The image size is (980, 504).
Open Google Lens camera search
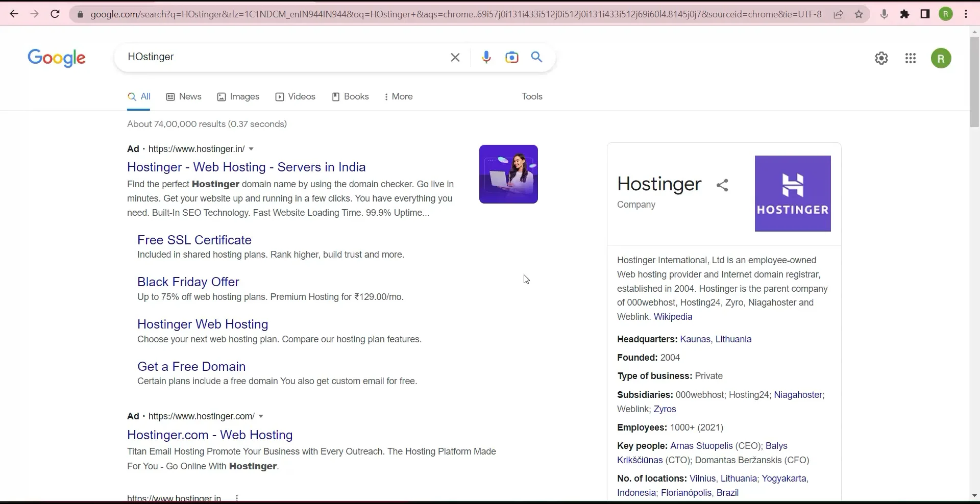click(511, 58)
